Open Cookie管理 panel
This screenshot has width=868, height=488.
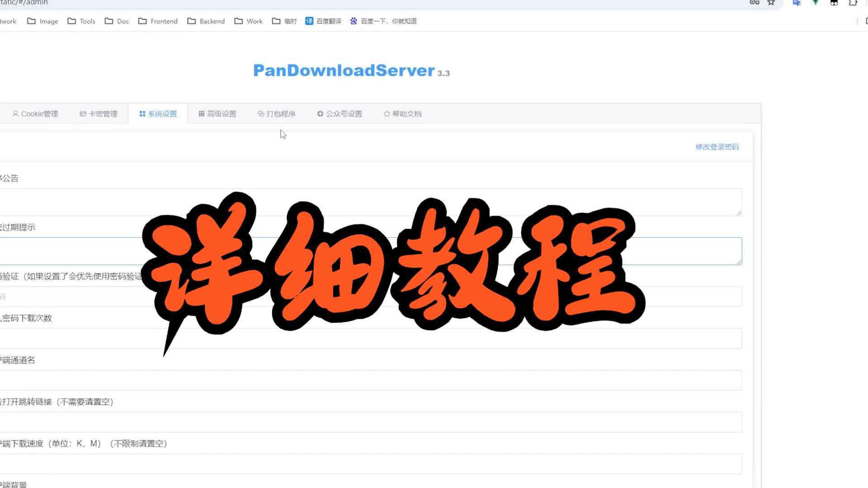click(34, 113)
